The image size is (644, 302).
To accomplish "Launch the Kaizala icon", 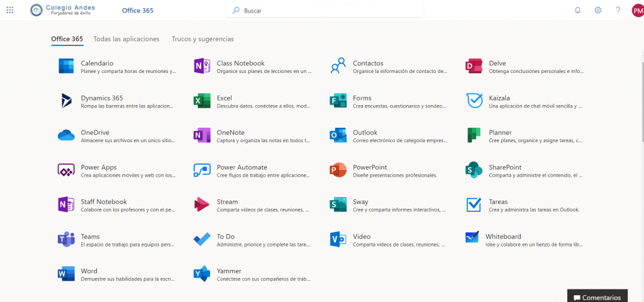I will click(474, 101).
